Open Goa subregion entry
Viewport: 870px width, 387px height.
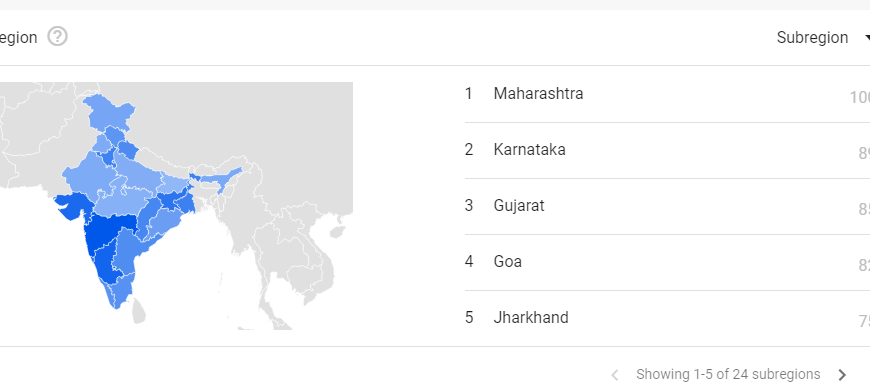point(667,263)
